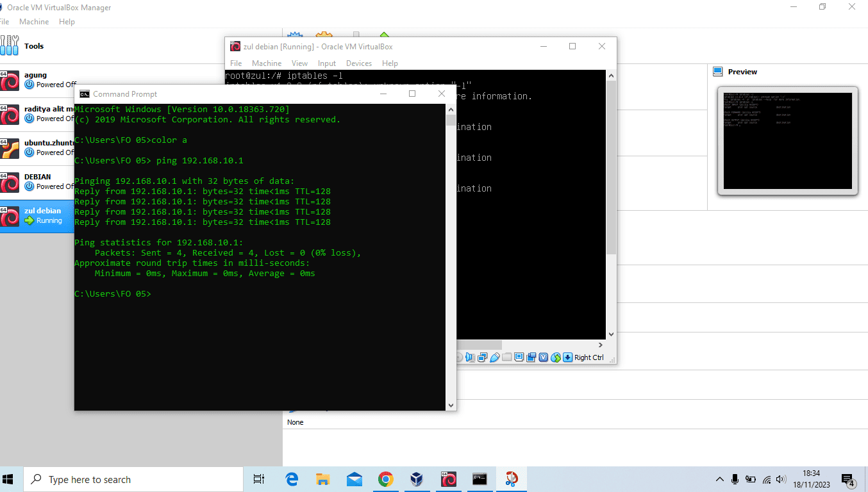
Task: Click the zul debian window title icon
Action: [235, 46]
